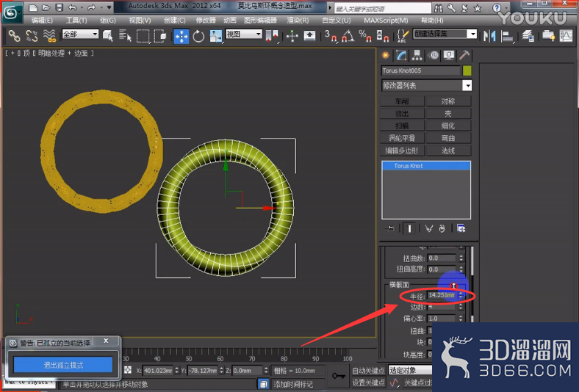Screen dimensions: 579x392
Task: Click the Configure Modifier Sets icon
Action: (x=461, y=228)
